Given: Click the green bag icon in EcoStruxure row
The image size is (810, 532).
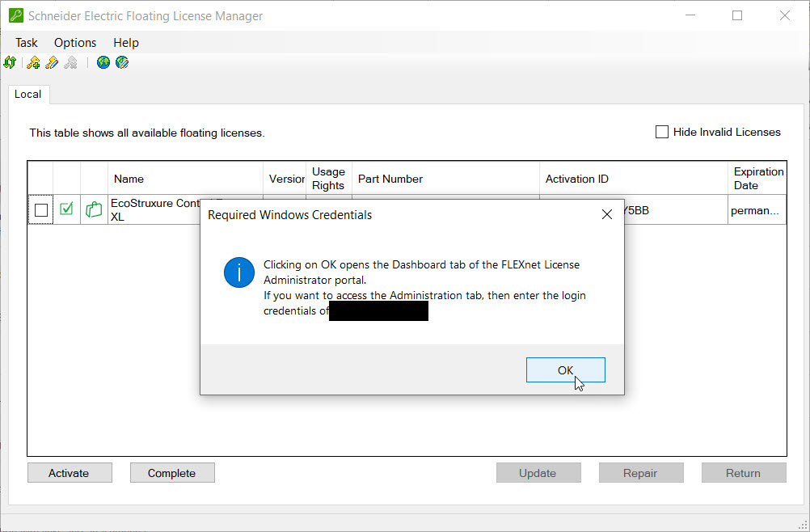Looking at the screenshot, I should 94,209.
